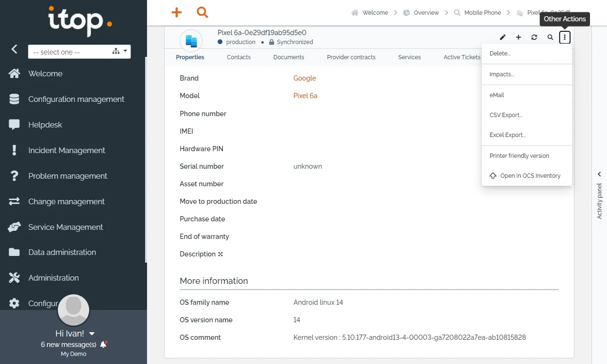
Task: Click the Kernel version OS comment text
Action: (409, 337)
